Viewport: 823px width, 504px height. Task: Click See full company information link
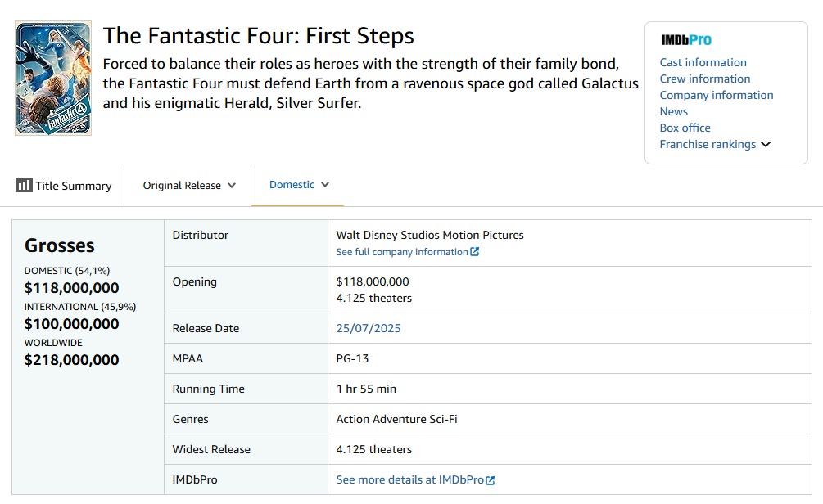pyautogui.click(x=402, y=252)
